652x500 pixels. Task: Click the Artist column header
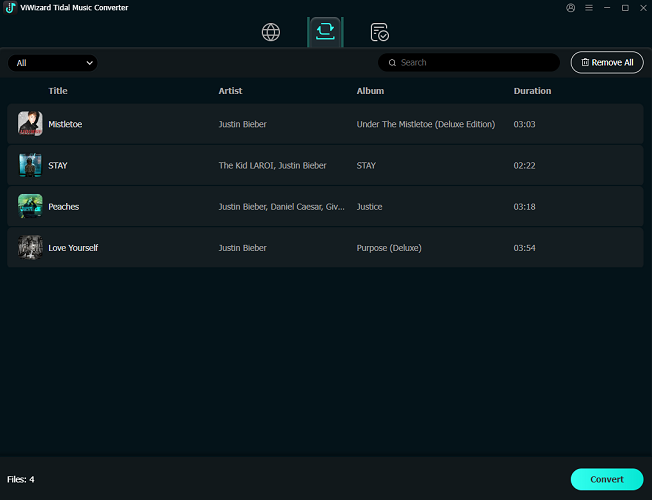(x=230, y=91)
